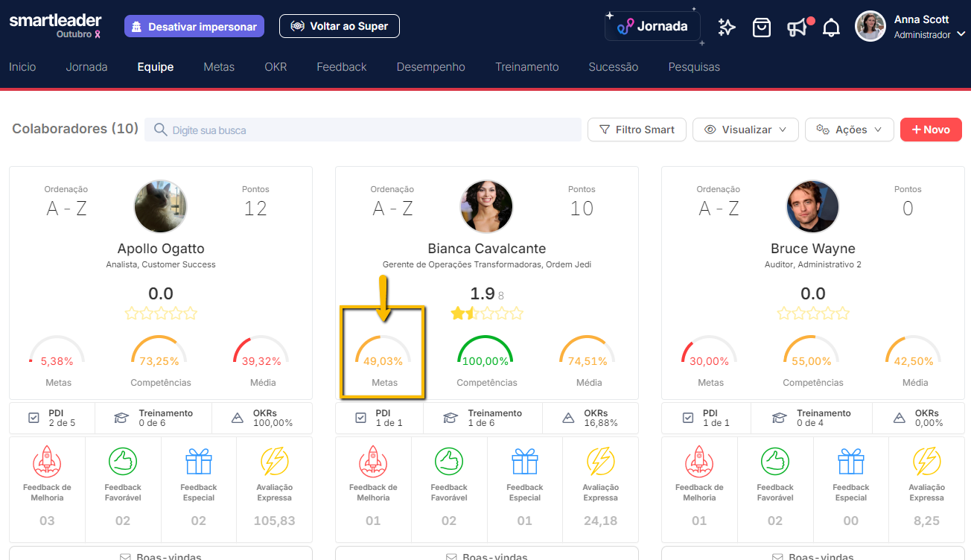Click Bianca Cavalcante's Treinamento graduation cap icon

pos(451,418)
